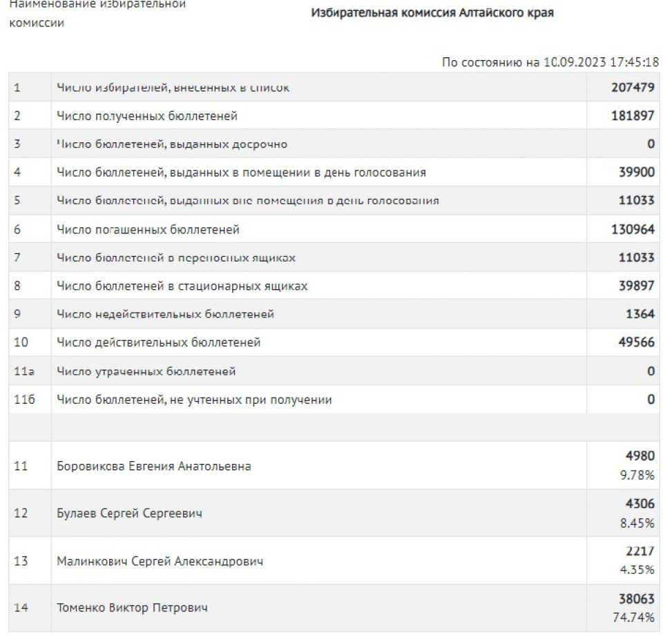This screenshot has width=663, height=644.
Task: Click the 0 value in row 11б
Action: click(651, 400)
